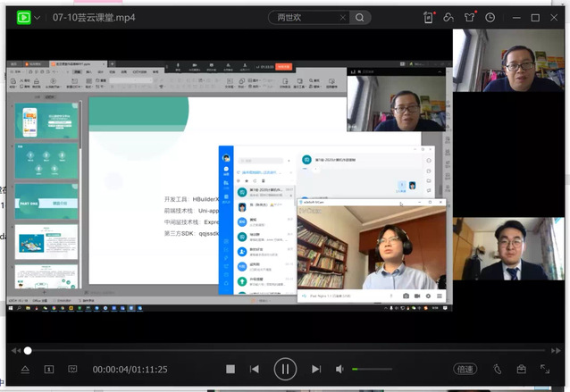Toggle the danmaku TV icon
The width and height of the screenshot is (570, 392).
click(72, 369)
